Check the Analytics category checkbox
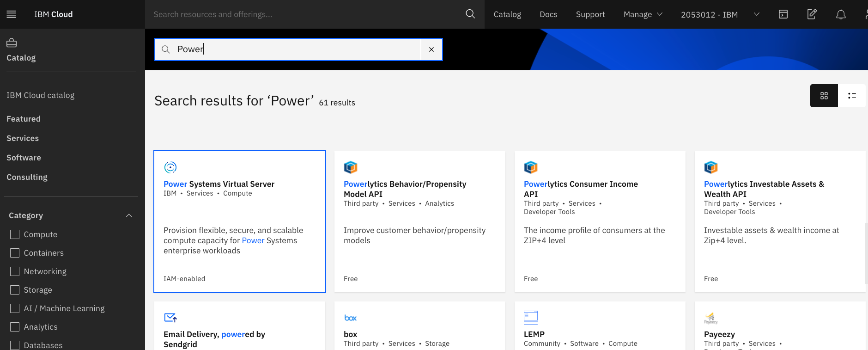 [15, 327]
